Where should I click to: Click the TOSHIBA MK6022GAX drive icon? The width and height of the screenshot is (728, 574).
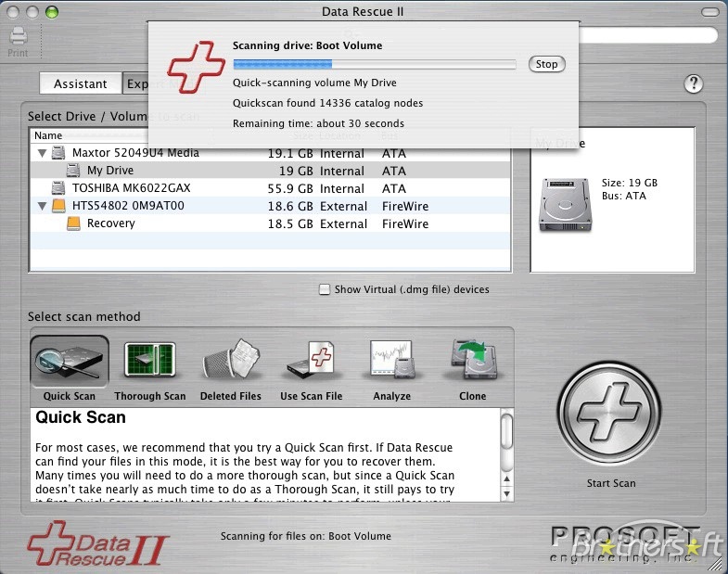point(58,188)
